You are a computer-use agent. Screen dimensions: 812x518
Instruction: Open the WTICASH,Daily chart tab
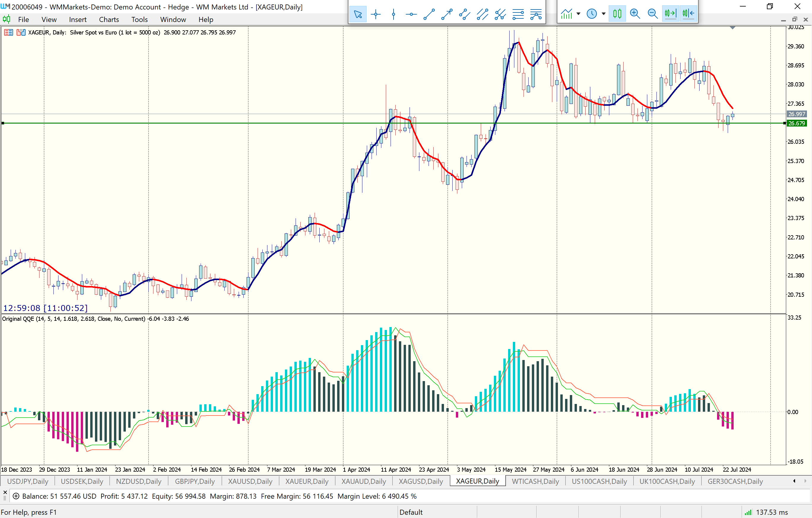click(535, 481)
